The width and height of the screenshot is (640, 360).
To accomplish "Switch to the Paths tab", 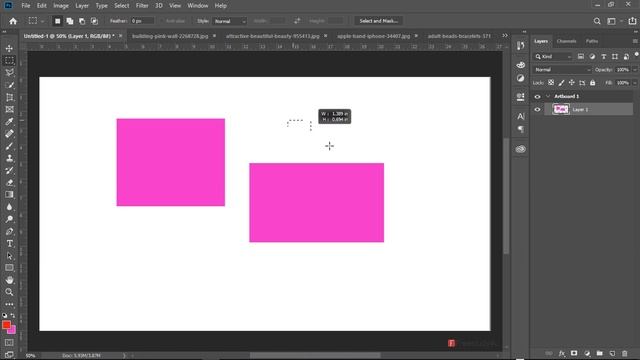I will (592, 41).
